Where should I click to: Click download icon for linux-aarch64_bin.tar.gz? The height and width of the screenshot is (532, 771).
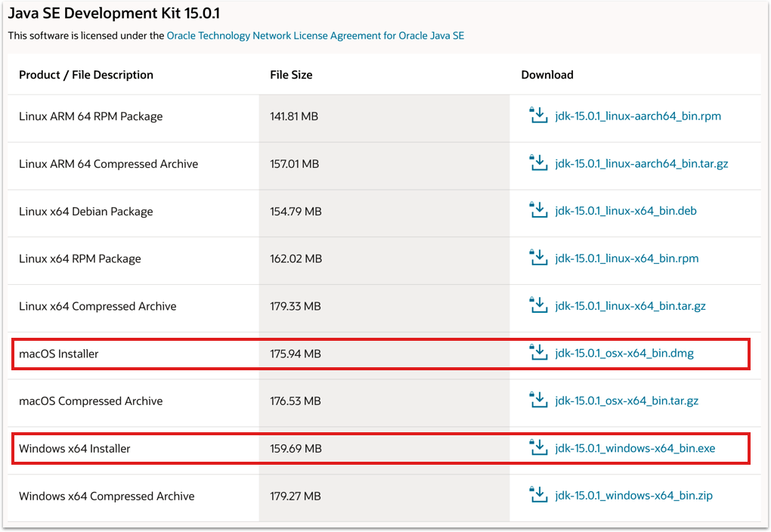point(538,162)
